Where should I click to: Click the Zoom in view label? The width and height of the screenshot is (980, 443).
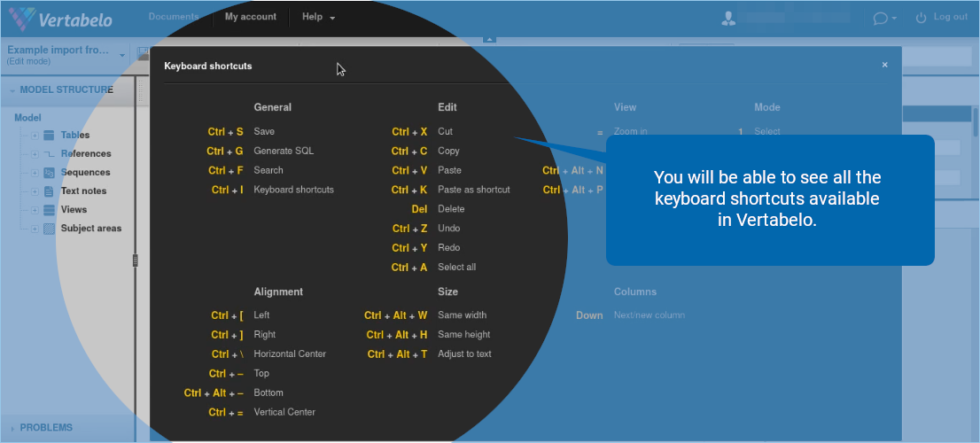point(631,132)
